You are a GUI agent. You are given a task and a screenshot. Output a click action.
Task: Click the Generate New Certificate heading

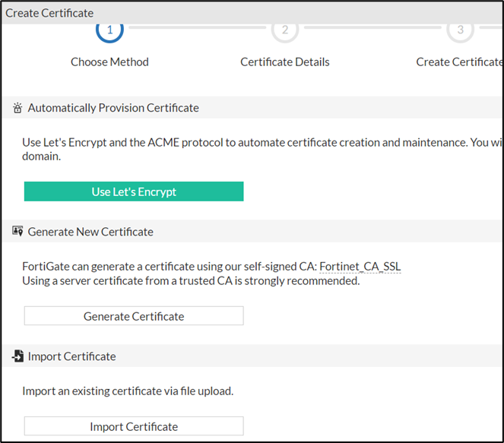pyautogui.click(x=90, y=232)
